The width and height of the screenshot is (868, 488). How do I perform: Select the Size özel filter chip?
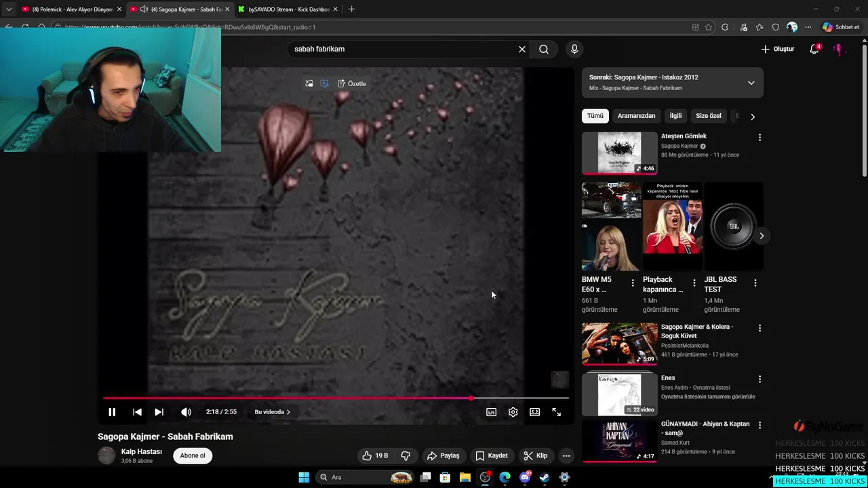tap(709, 116)
